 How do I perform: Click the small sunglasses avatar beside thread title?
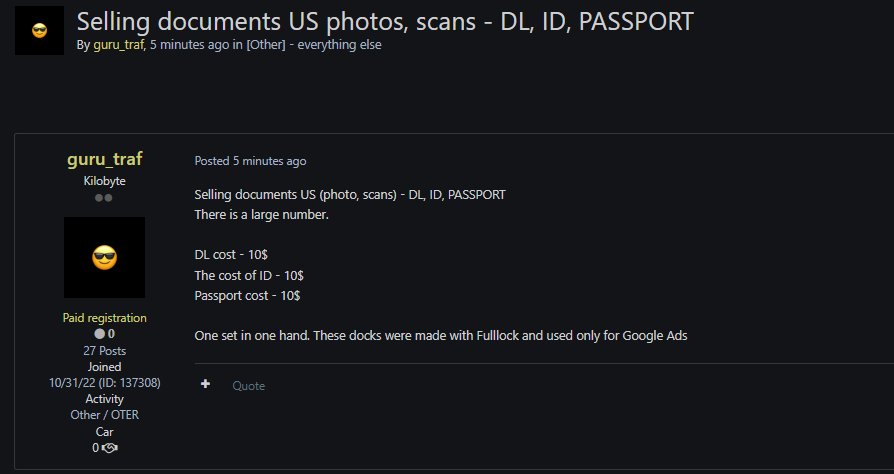[39, 31]
